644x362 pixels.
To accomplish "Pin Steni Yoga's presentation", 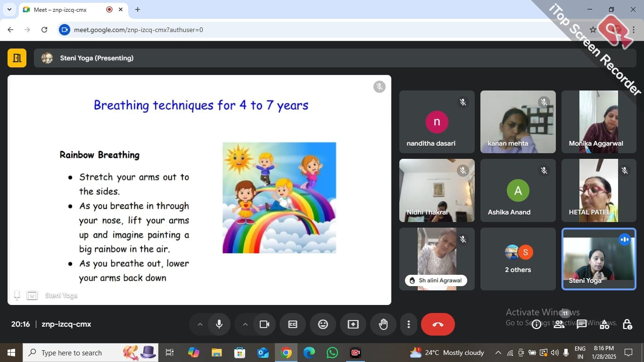I will (17, 295).
